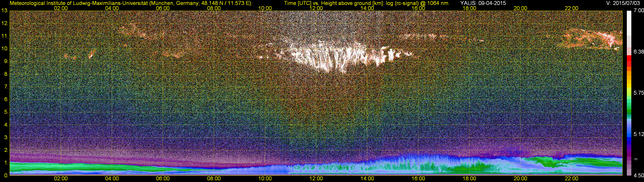
Task: Click the 'log (rc-signal) @ 1064 nm' text
Action: (x=417, y=3)
